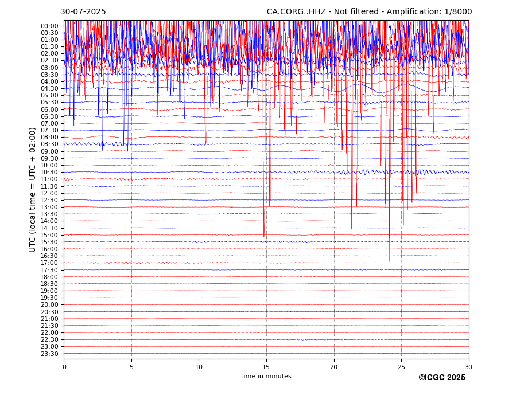
Task: Select the 21:30 time row label
Action: (49, 326)
